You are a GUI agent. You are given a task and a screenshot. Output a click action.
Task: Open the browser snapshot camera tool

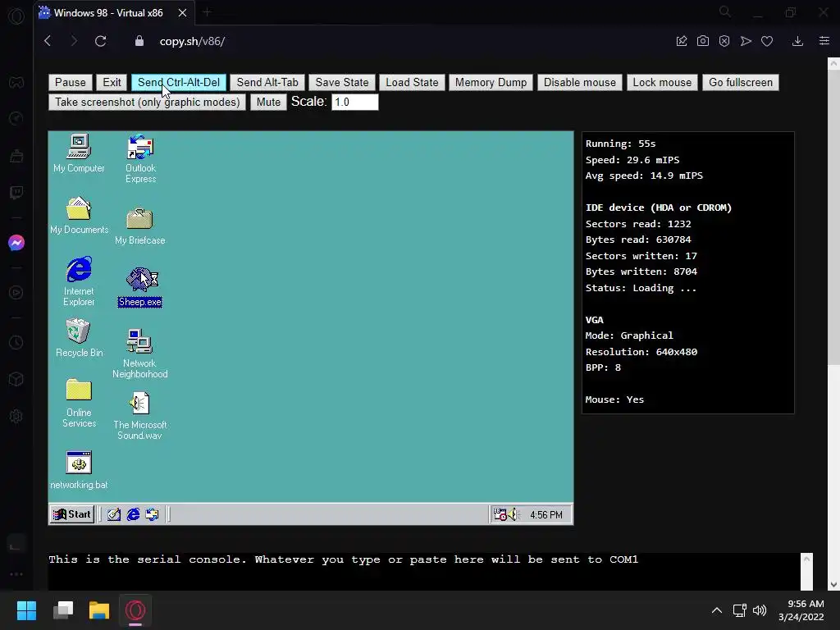(703, 41)
